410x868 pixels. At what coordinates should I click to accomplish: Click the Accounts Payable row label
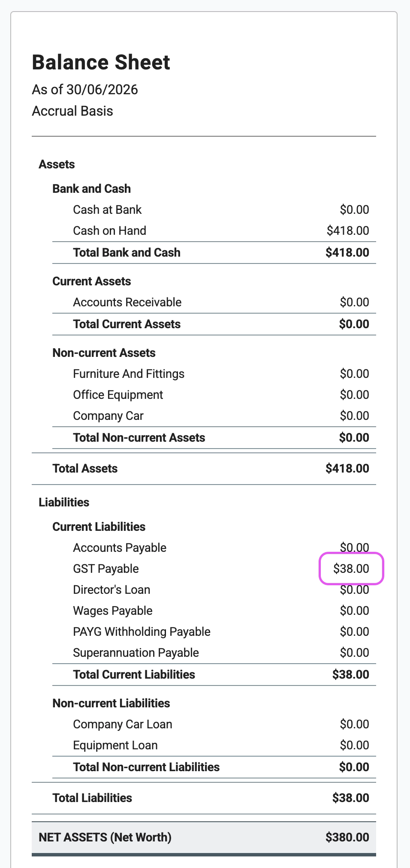pos(120,548)
